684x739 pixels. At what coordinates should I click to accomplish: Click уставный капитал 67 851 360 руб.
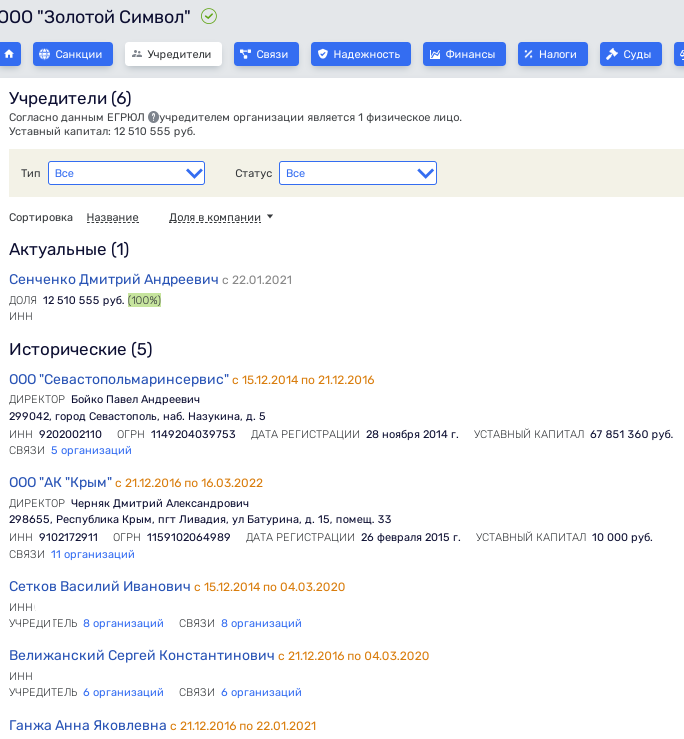(631, 434)
